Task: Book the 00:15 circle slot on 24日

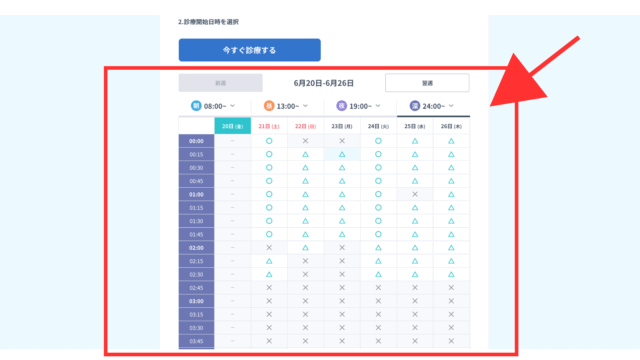Action: 378,154
